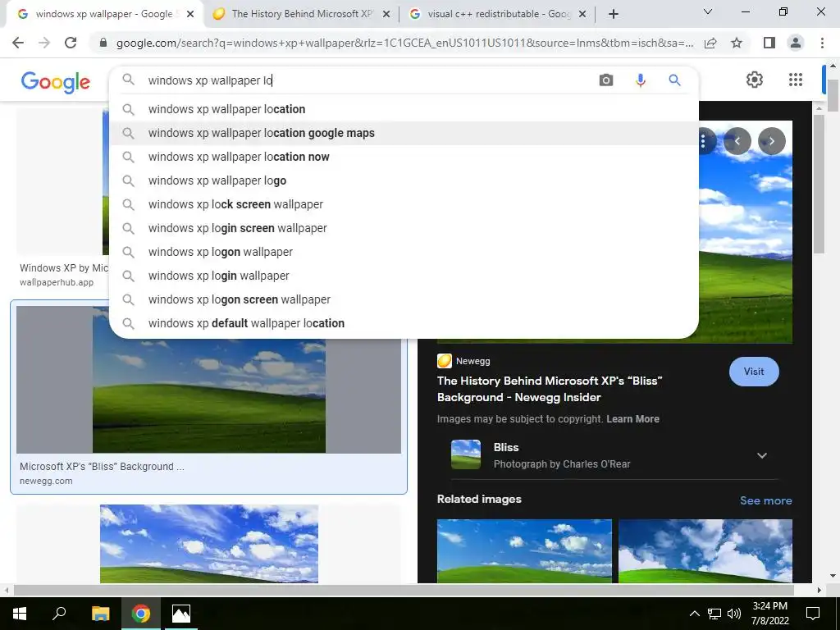840x630 pixels.
Task: Open the Photos app in taskbar
Action: coord(181,614)
